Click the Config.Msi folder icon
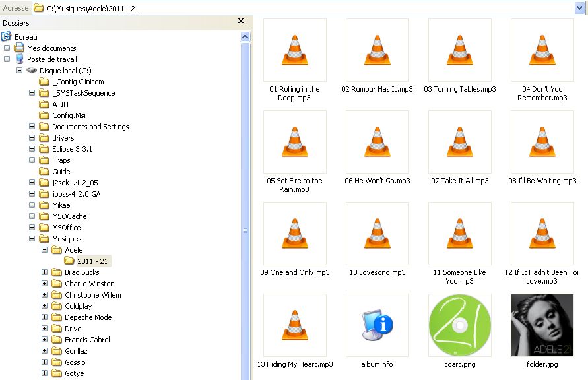 pyautogui.click(x=44, y=115)
